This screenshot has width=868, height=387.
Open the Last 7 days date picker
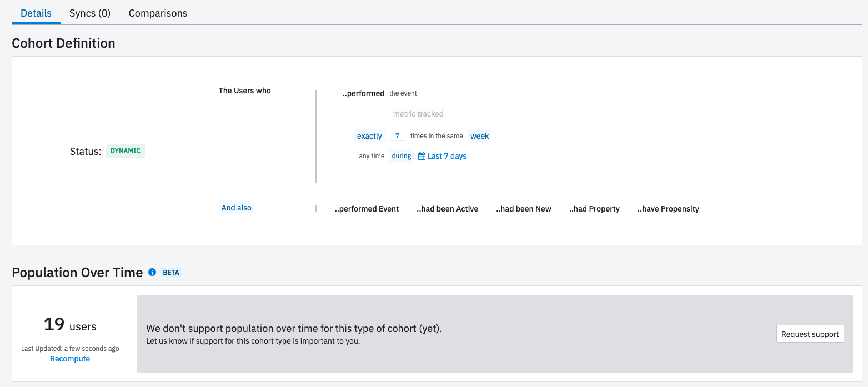point(446,157)
